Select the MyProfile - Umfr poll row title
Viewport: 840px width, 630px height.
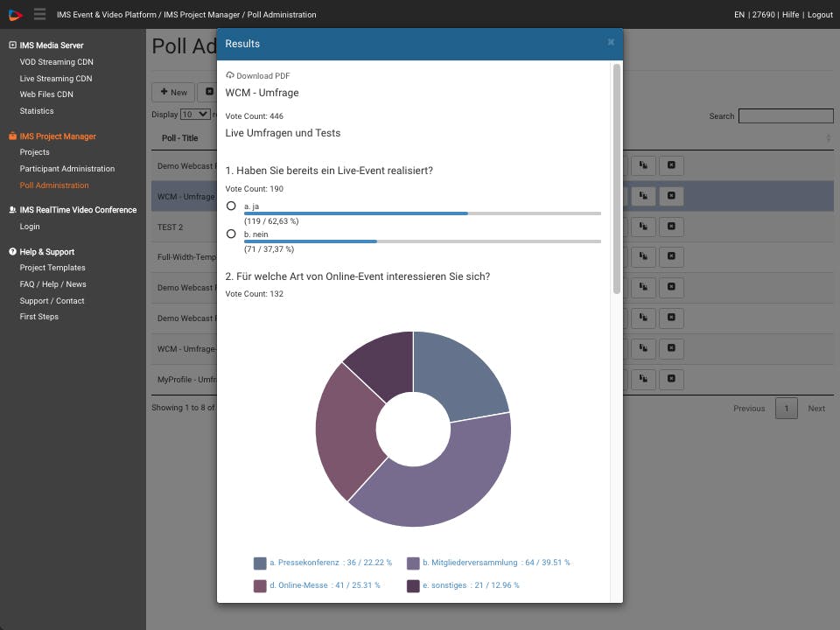pyautogui.click(x=187, y=379)
